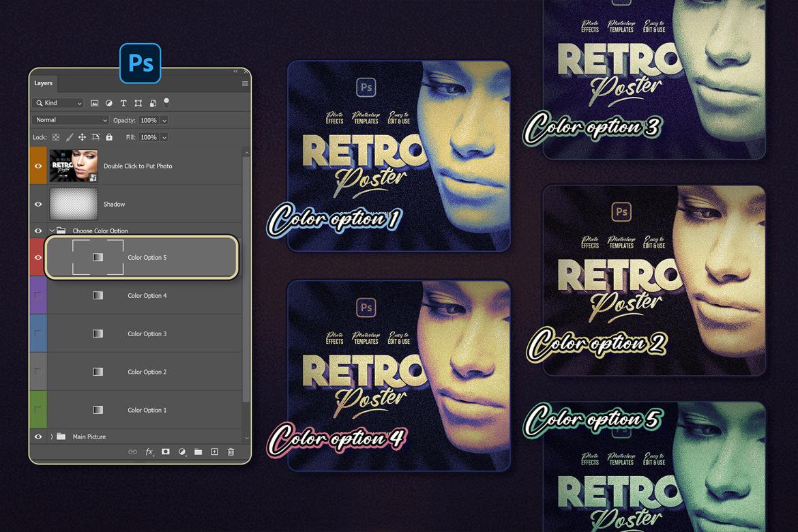
Task: Click the Main Picture group name
Action: coord(89,437)
